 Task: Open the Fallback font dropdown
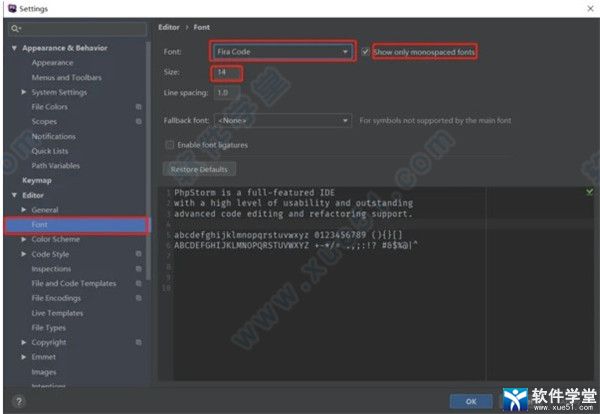pyautogui.click(x=282, y=121)
